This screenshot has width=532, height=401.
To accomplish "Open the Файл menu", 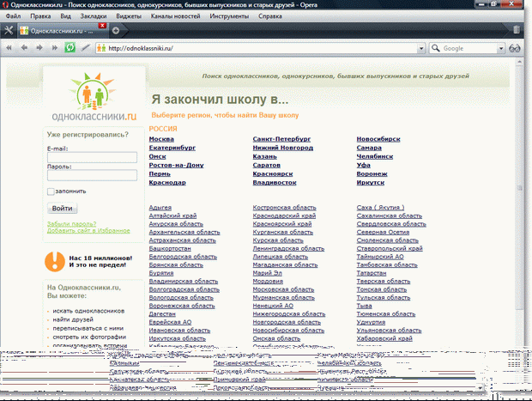I will [x=13, y=16].
